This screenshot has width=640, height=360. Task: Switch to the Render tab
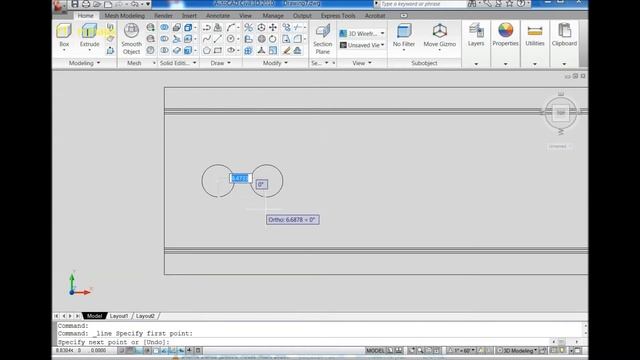163,16
